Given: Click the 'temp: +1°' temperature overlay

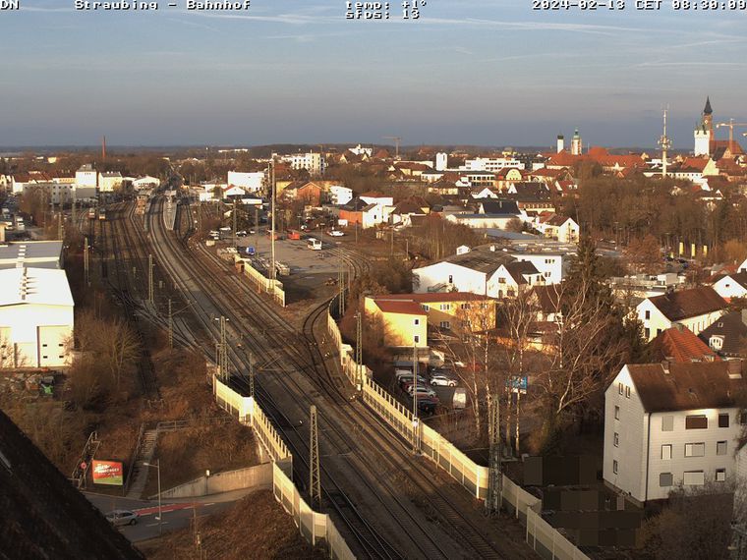Looking at the screenshot, I should (386, 5).
